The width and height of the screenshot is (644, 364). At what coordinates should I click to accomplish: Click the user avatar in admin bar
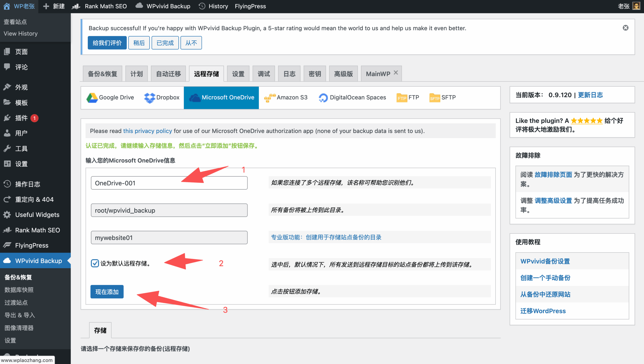coord(636,6)
